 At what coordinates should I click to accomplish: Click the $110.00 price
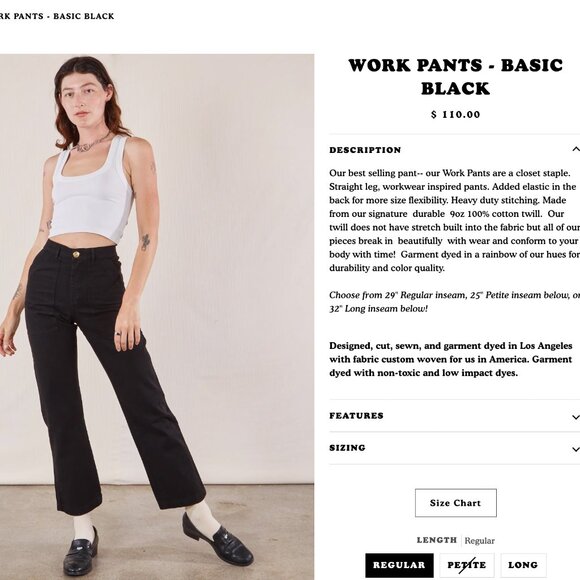pos(455,115)
